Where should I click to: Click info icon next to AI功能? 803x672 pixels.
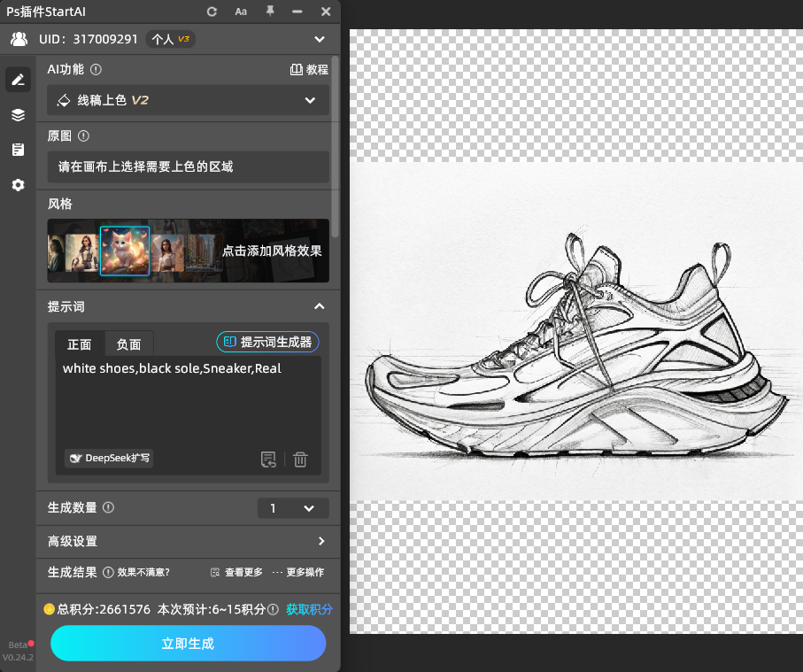[x=96, y=70]
